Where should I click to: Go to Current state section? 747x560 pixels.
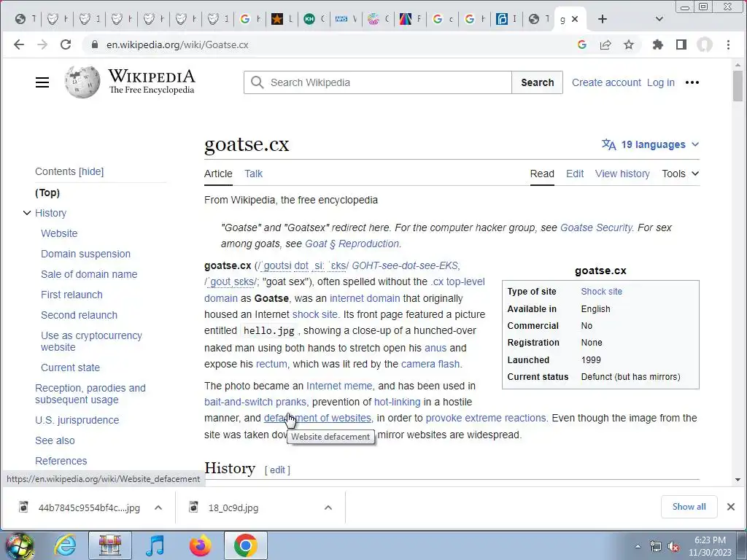(70, 367)
